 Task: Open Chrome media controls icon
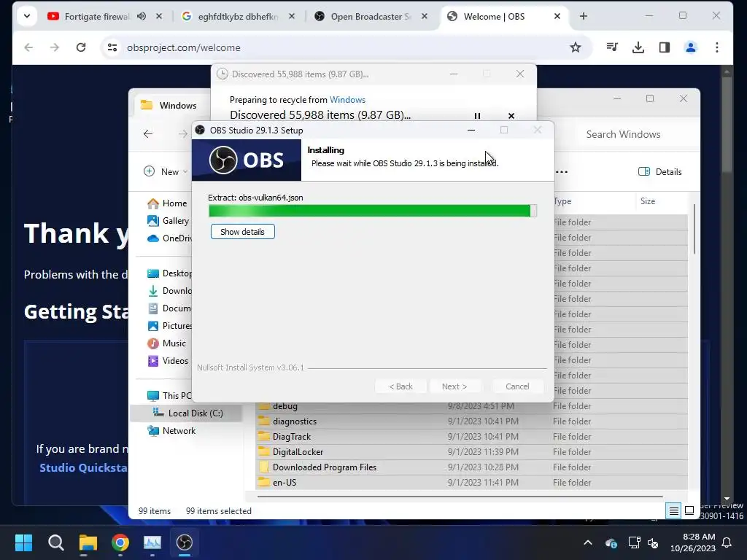[x=612, y=47]
